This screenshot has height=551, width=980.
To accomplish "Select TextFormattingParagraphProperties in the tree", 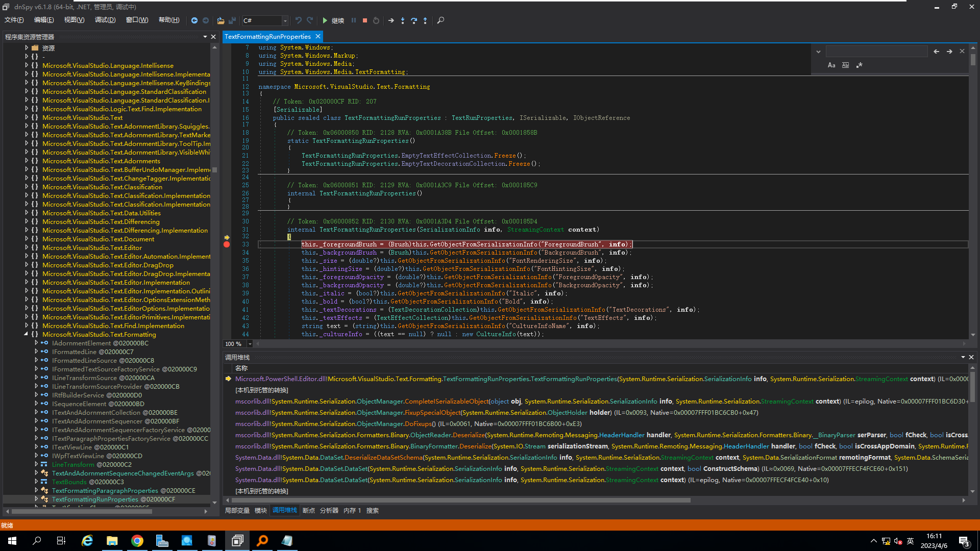I will coord(124,490).
